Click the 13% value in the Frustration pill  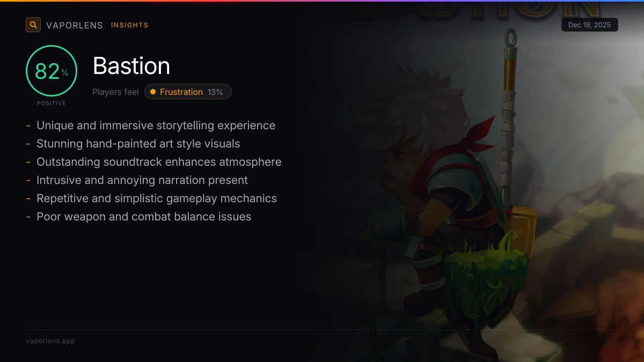[215, 92]
